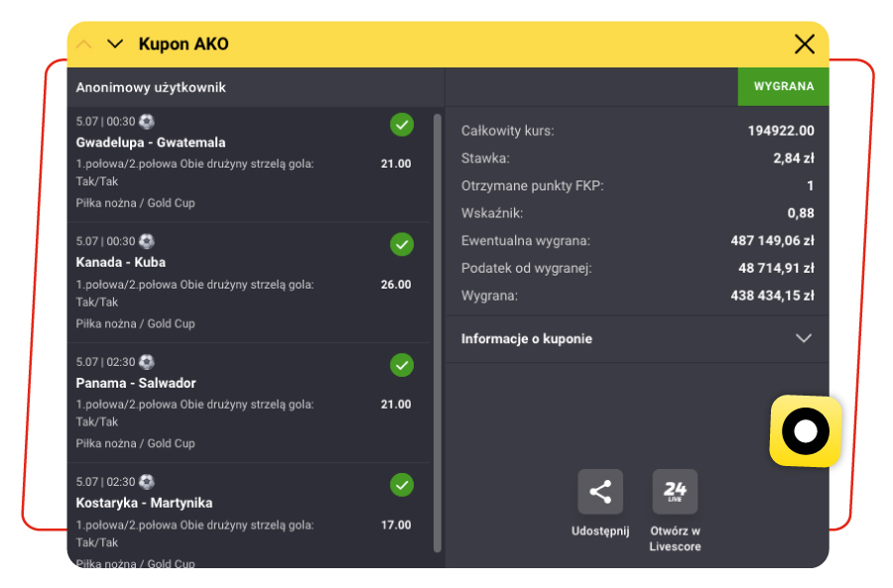
Task: Expand the Informacje o kuponie section
Action: point(804,338)
